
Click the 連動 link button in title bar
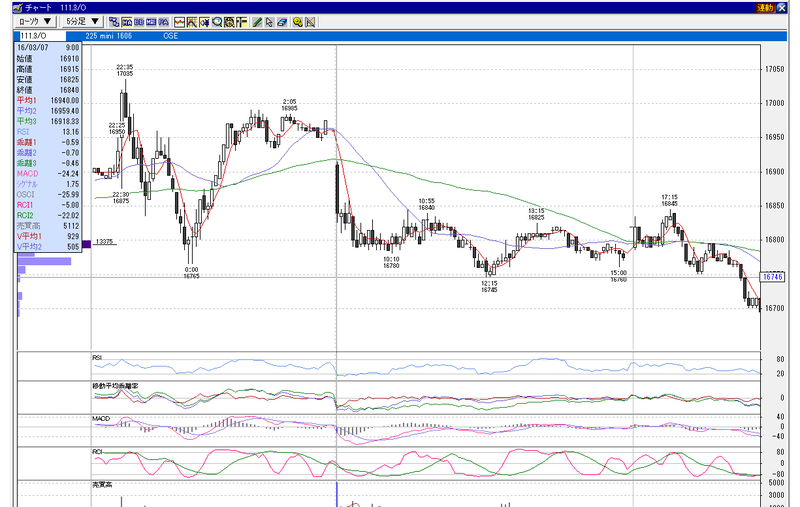(765, 8)
